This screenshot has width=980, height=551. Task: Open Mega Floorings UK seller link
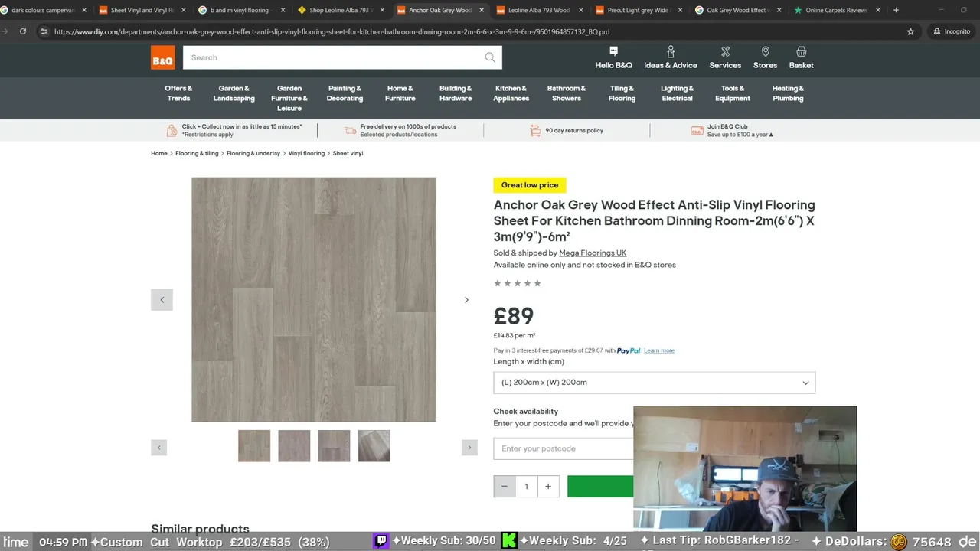pyautogui.click(x=593, y=253)
